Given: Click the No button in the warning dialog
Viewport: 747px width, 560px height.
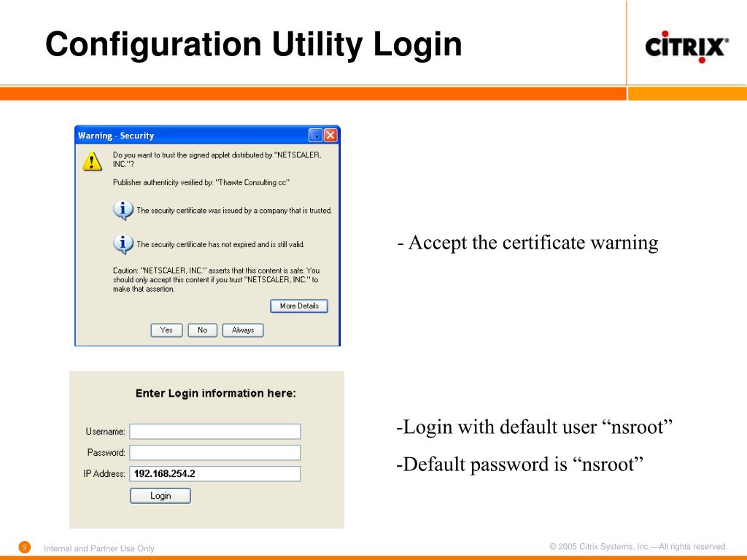Looking at the screenshot, I should point(202,330).
